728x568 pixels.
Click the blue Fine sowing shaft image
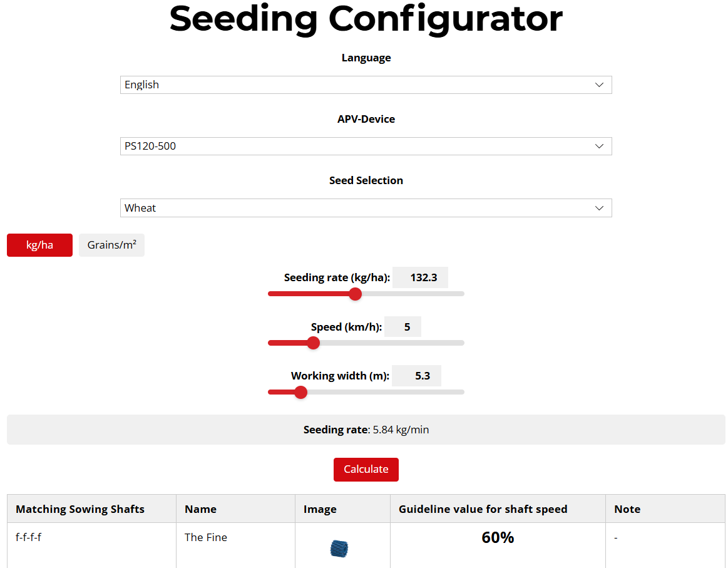tap(339, 549)
